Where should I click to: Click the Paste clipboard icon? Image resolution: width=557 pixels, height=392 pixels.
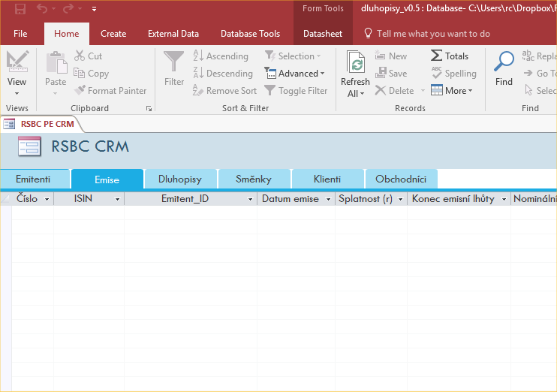56,62
